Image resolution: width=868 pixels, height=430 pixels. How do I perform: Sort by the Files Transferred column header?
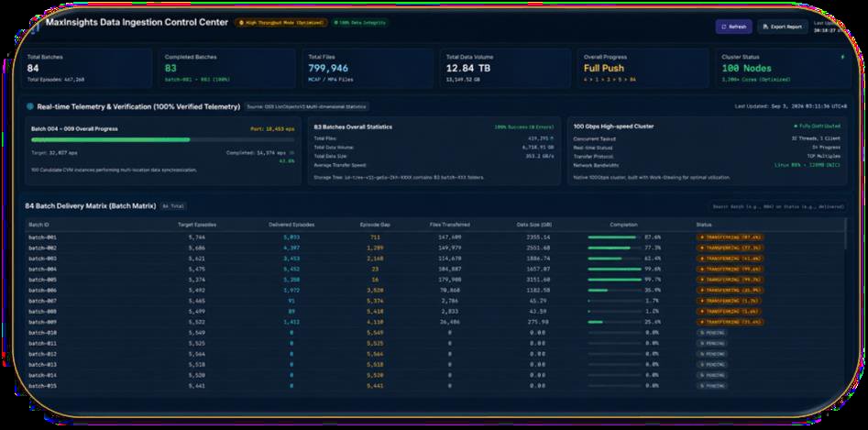(449, 225)
